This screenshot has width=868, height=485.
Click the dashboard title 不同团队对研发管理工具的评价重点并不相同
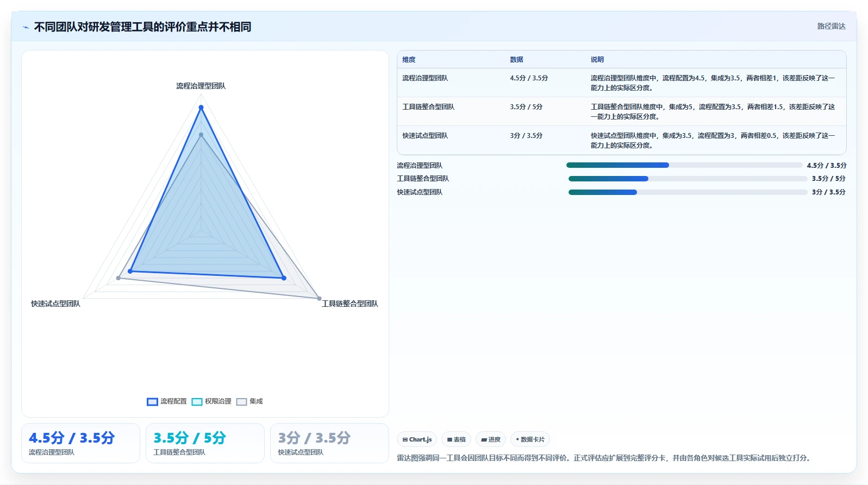(142, 27)
